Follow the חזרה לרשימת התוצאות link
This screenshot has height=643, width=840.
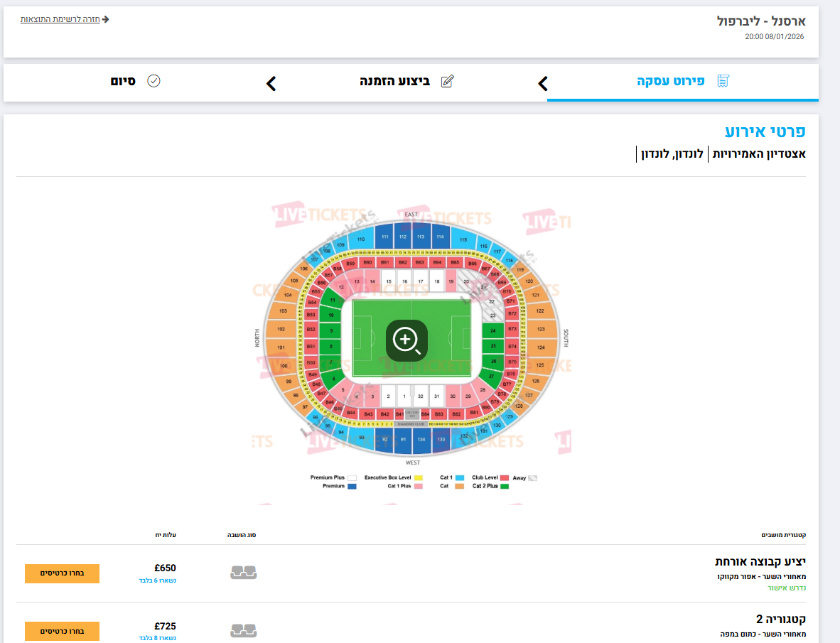(60, 19)
